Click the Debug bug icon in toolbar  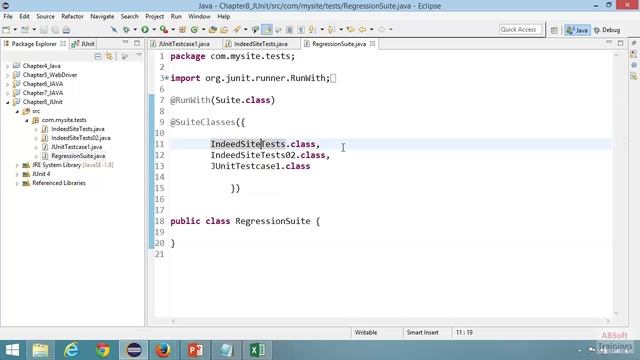point(126,30)
